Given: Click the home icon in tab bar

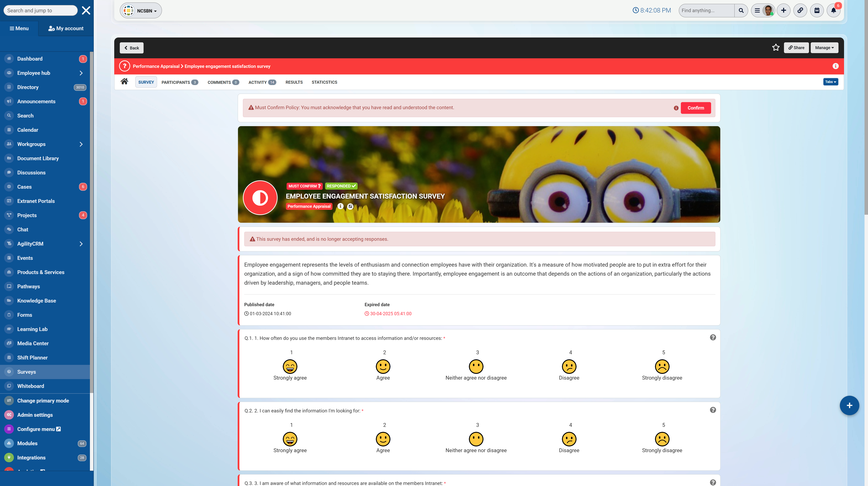Looking at the screenshot, I should tap(124, 82).
